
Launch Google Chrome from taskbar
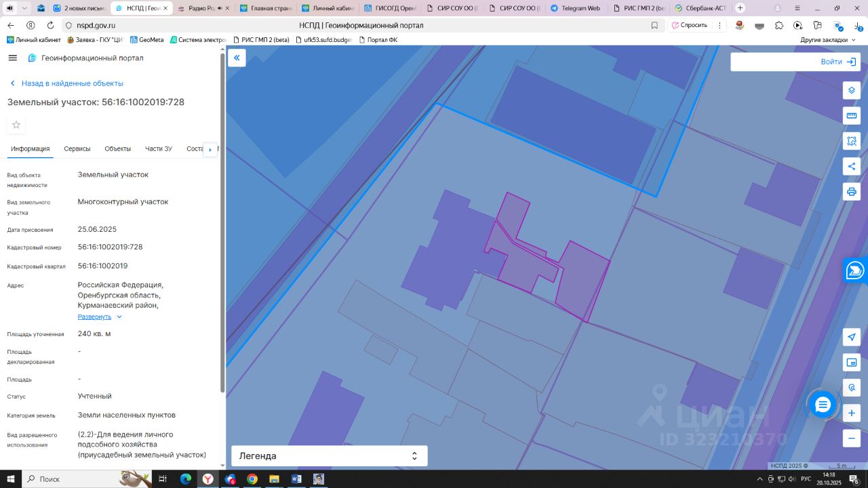(x=252, y=479)
